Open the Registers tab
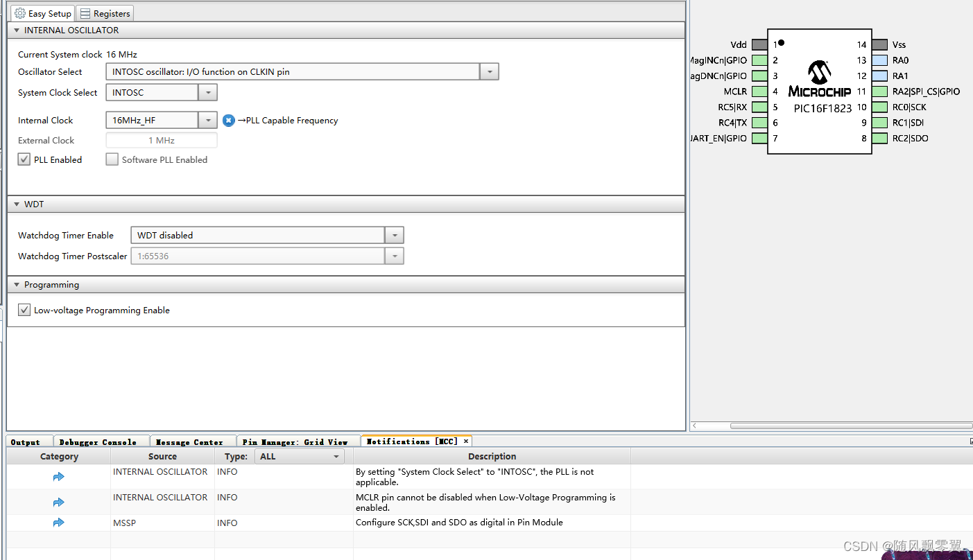This screenshot has height=560, width=973. pos(104,13)
